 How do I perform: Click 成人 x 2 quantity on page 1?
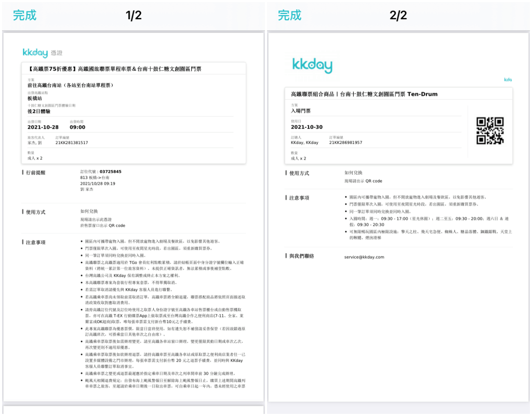tap(35, 158)
